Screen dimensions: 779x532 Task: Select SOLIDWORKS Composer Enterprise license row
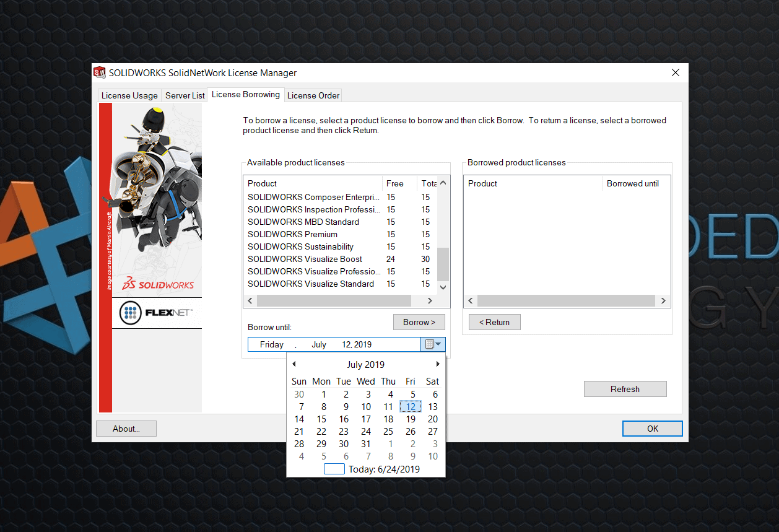point(340,197)
